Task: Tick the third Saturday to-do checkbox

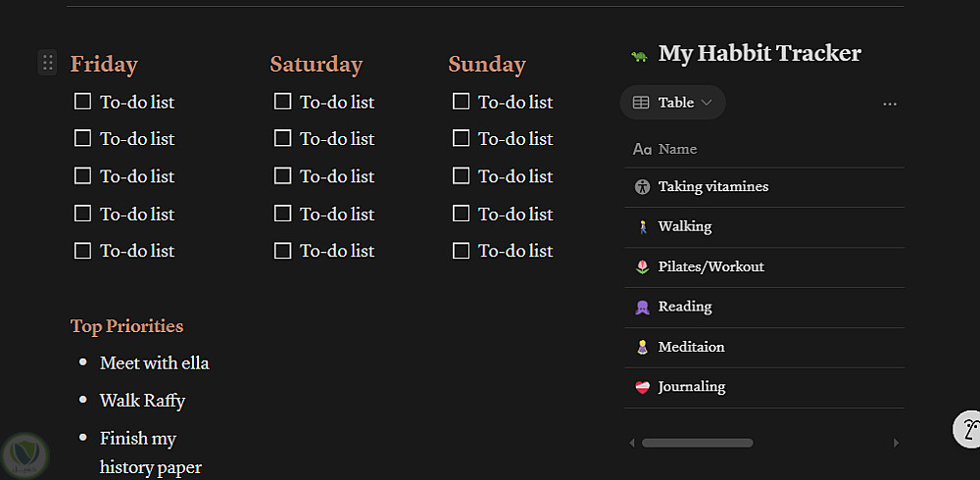Action: (283, 176)
